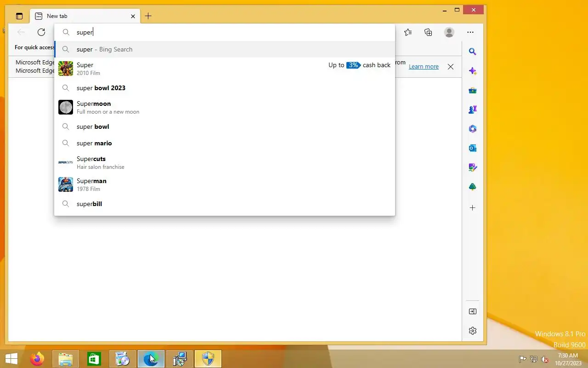Image resolution: width=588 pixels, height=368 pixels.
Task: Click the shield icon on the taskbar
Action: pos(208,359)
